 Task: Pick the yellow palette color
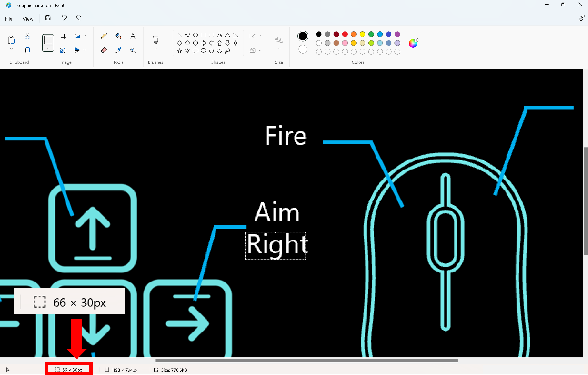tap(362, 34)
